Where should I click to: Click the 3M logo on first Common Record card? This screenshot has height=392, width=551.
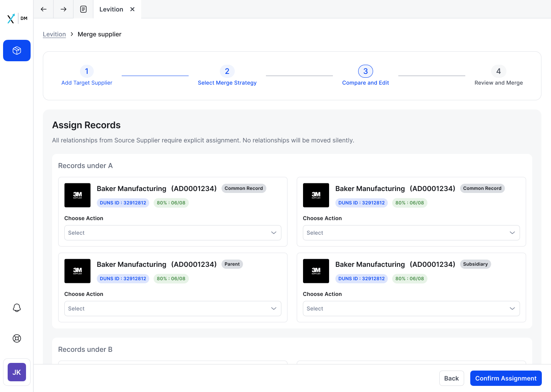tap(77, 195)
